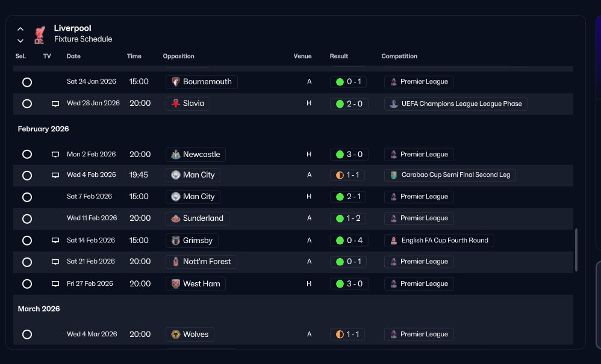Select the Grimsby match selection circle
This screenshot has width=601, height=364.
[x=27, y=241]
